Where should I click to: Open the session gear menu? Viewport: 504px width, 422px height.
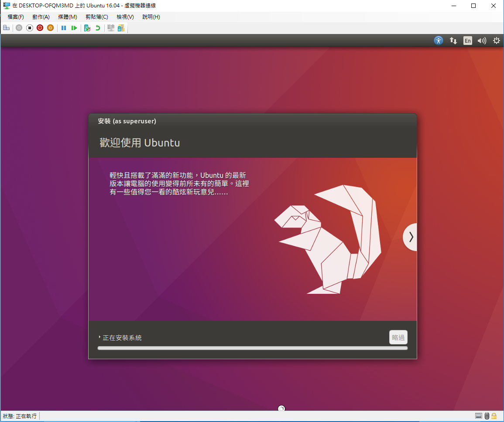coord(496,41)
